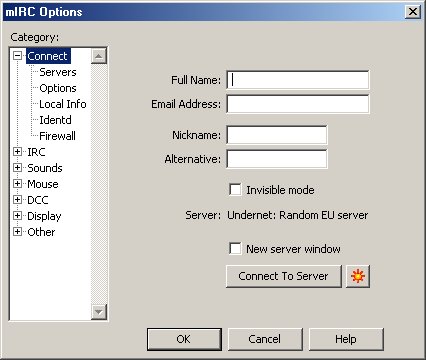The image size is (426, 360).
Task: Expand the Mouse category
Action: pos(18,184)
